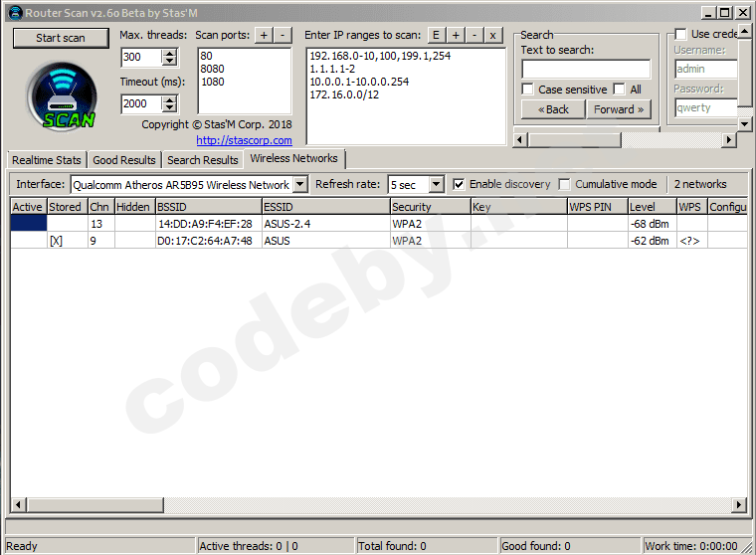The width and height of the screenshot is (756, 555).
Task: Sort networks by Chn column header
Action: [x=100, y=207]
